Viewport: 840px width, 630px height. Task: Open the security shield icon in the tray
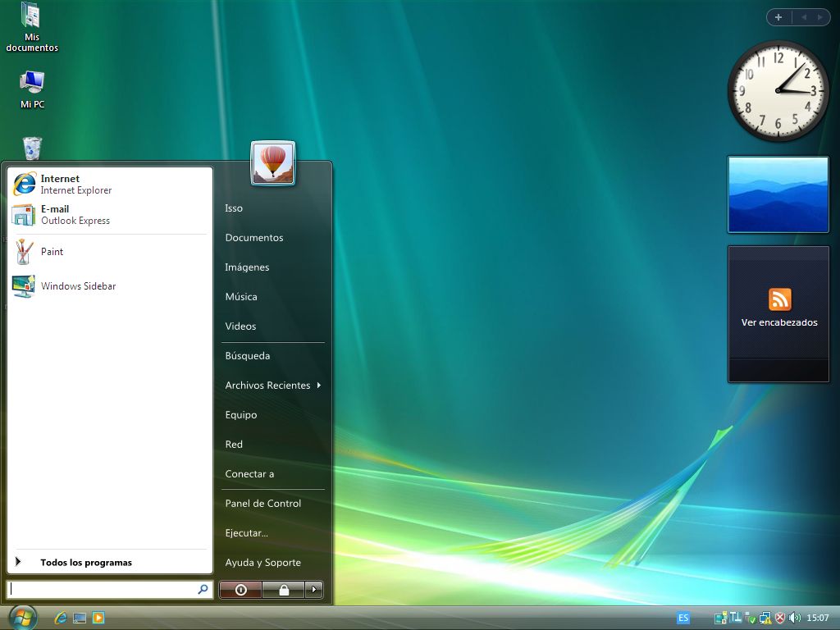click(779, 618)
